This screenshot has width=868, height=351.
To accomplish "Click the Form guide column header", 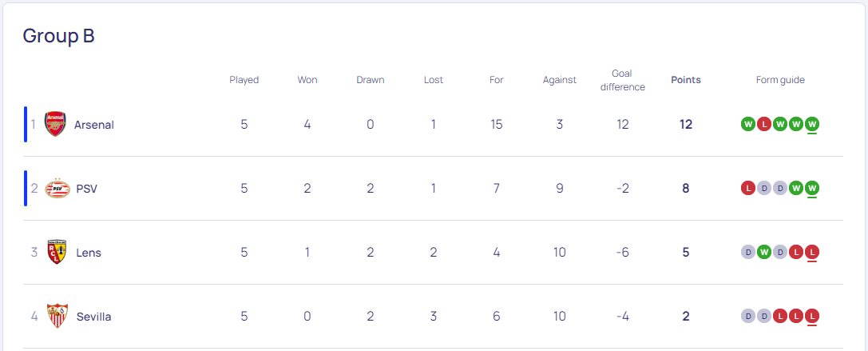I will coord(780,80).
